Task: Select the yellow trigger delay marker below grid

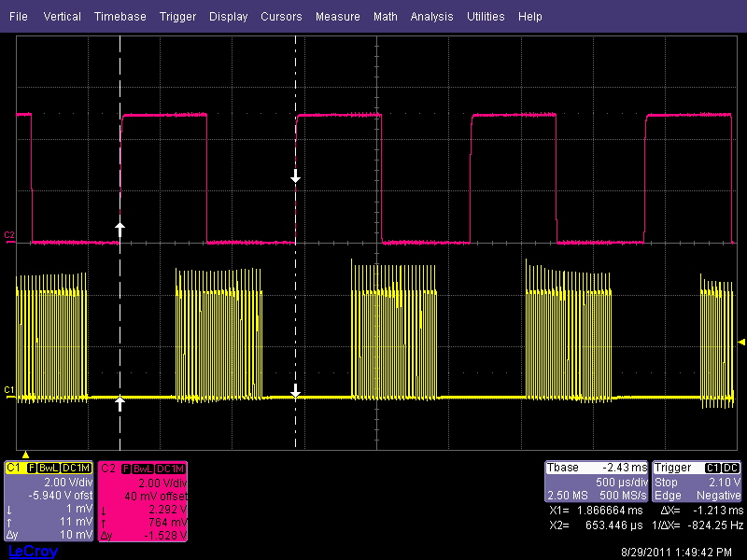Action: [x=26, y=454]
